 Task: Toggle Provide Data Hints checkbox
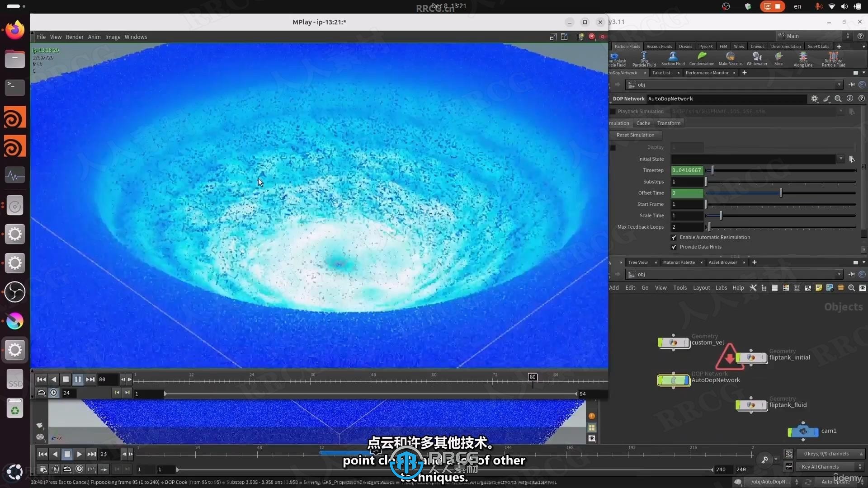[x=674, y=247]
